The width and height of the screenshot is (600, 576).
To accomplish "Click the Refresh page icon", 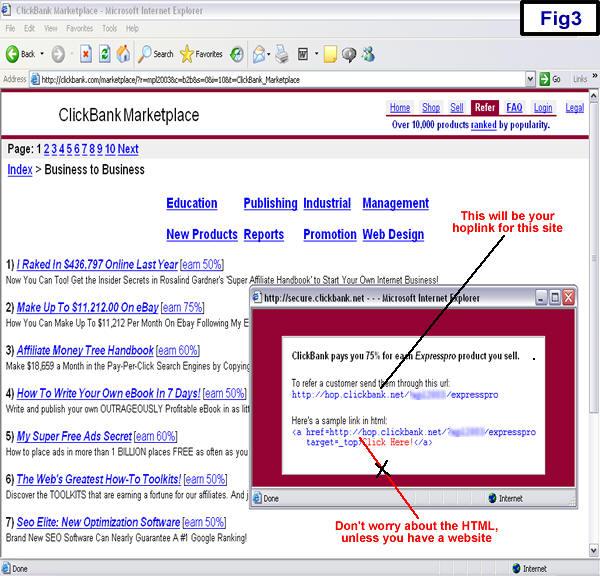I will [x=104, y=54].
